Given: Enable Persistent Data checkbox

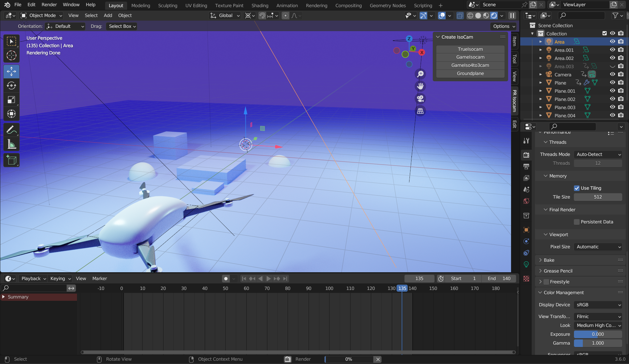Looking at the screenshot, I should point(577,222).
